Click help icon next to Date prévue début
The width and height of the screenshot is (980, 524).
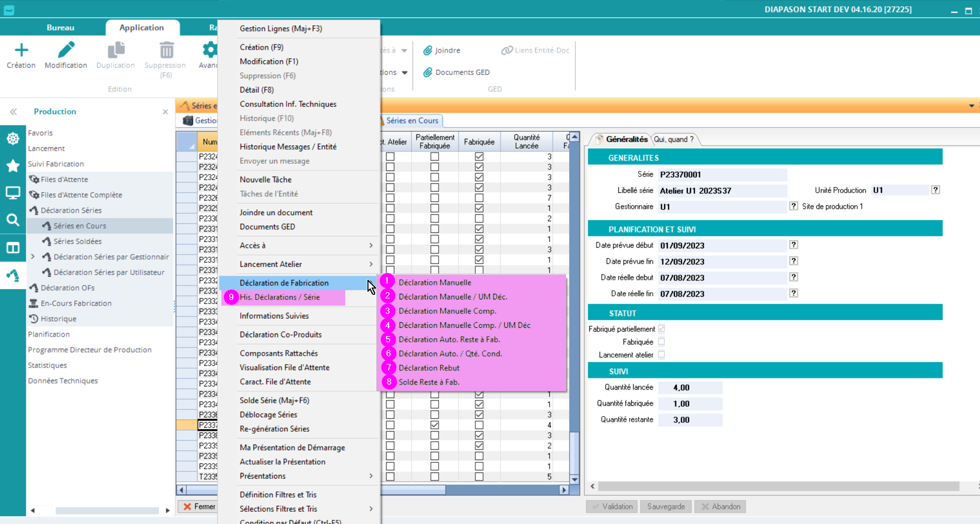[x=794, y=245]
